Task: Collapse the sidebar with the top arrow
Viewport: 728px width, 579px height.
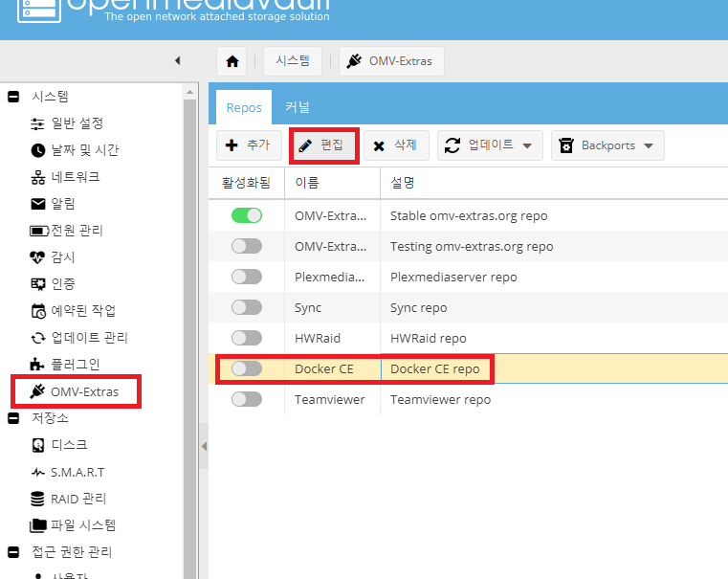Action: [x=177, y=61]
